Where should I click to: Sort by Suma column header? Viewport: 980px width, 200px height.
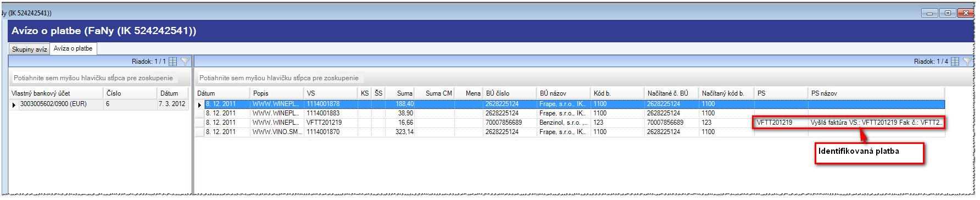(400, 93)
